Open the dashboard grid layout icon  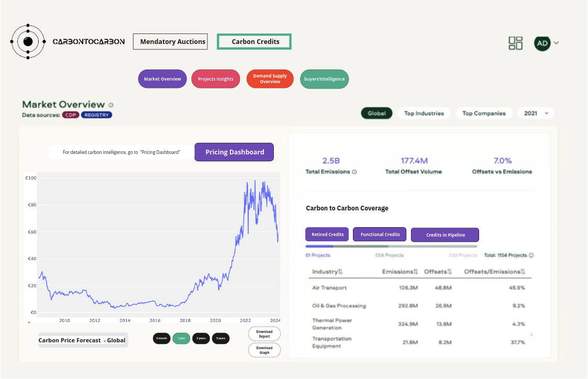516,43
